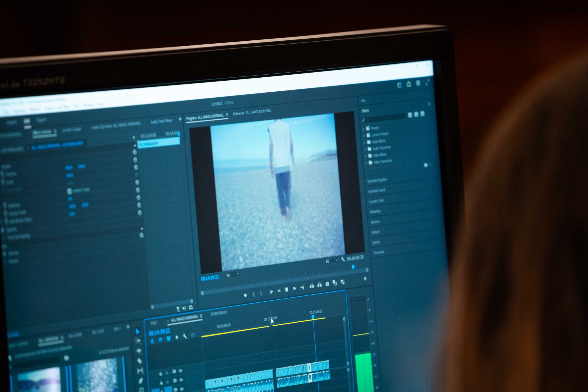
Task: Toggle V2 track output eye icon
Action: [181, 380]
